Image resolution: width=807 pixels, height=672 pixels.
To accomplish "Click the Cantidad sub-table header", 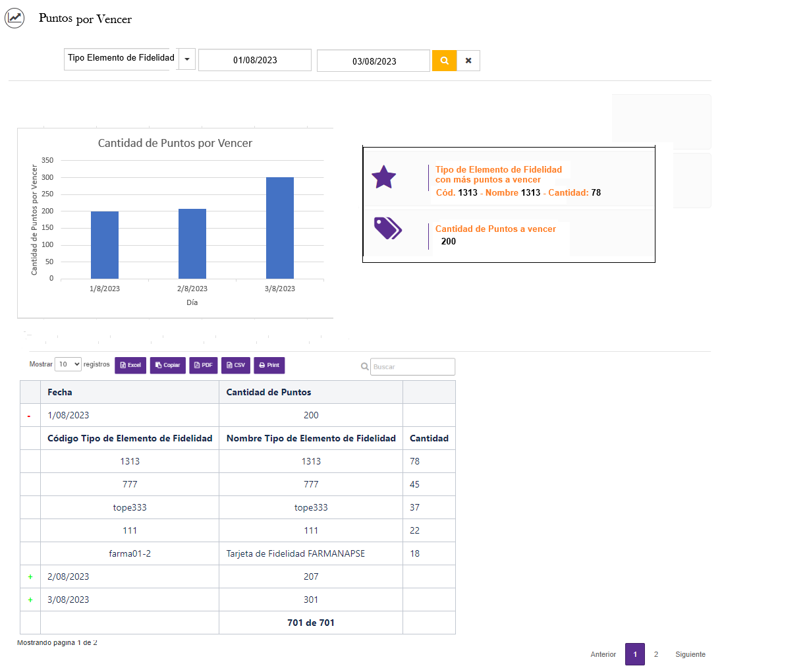I will click(429, 438).
